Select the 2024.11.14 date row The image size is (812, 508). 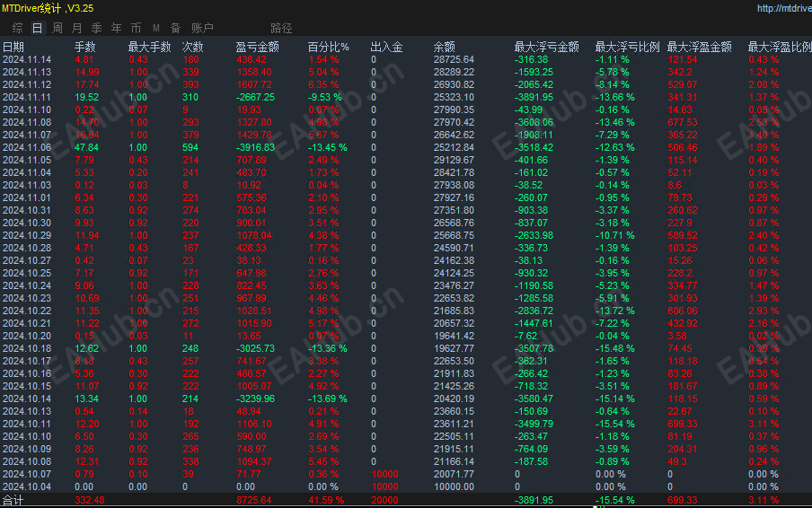click(x=27, y=59)
